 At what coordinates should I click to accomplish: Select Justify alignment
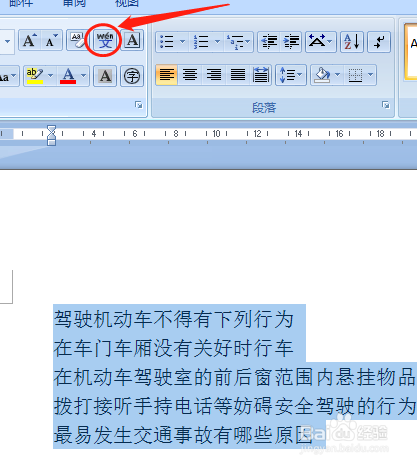coord(238,75)
